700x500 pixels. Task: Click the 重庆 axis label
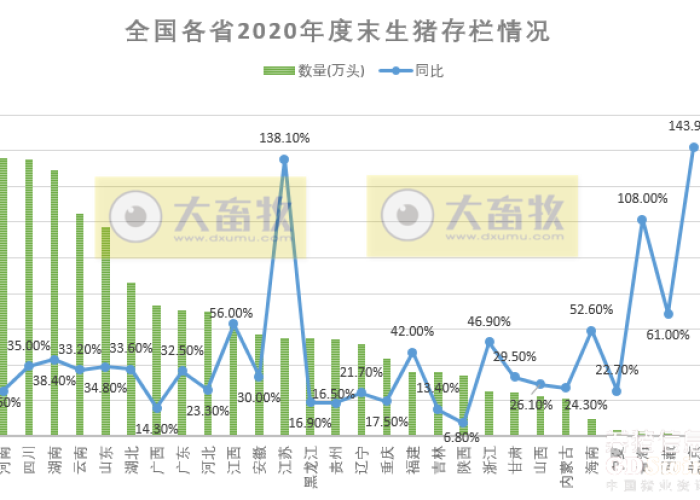pos(387,460)
